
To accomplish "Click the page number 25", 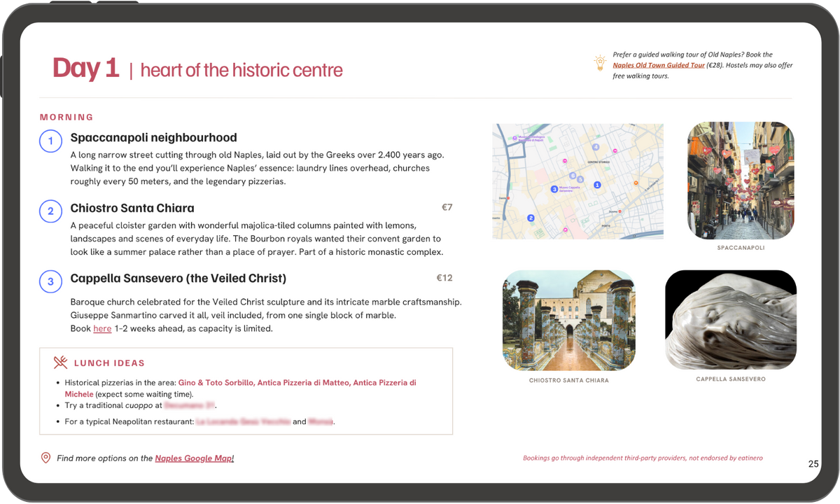I will [813, 463].
